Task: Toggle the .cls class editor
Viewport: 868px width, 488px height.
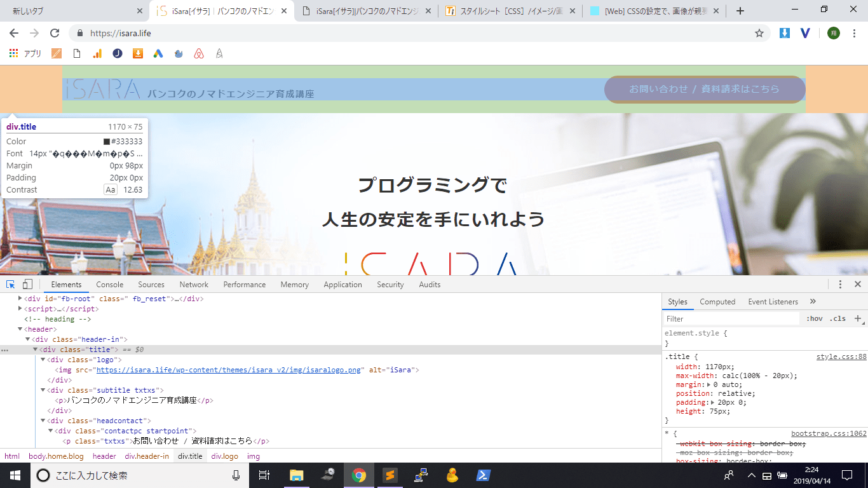Action: [x=837, y=318]
